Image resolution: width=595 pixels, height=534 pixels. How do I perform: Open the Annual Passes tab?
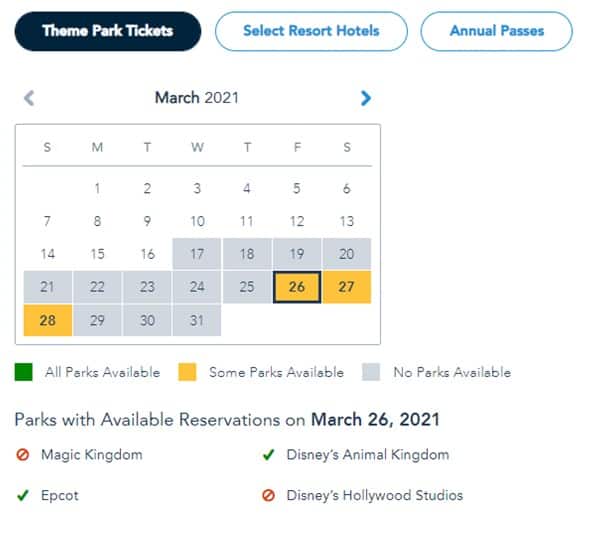pos(497,31)
